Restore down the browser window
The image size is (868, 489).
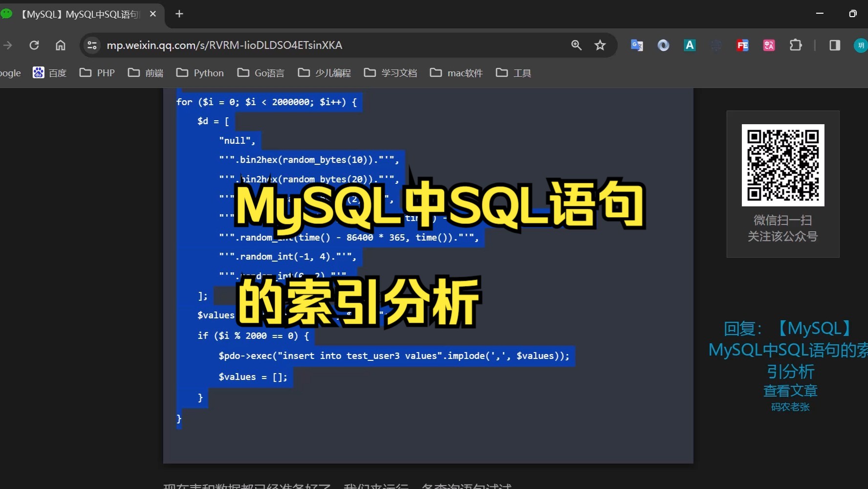853,14
